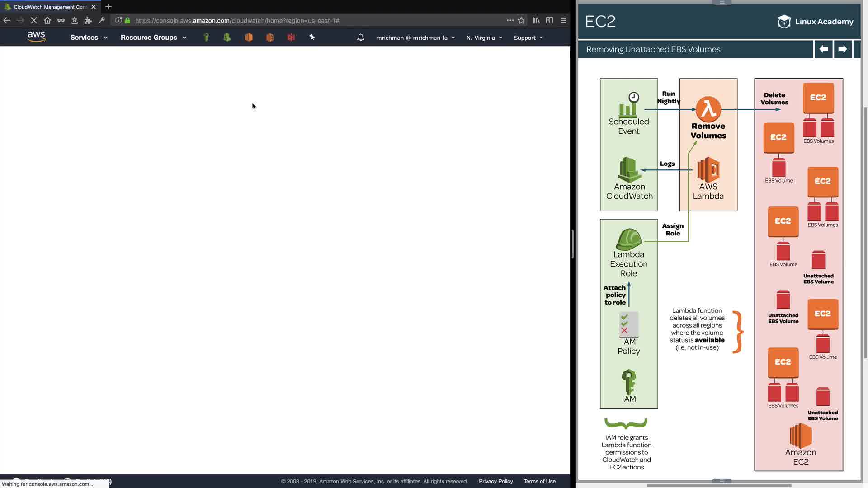This screenshot has height=488, width=868.
Task: Click the AWS logo home icon
Action: pos(36,37)
